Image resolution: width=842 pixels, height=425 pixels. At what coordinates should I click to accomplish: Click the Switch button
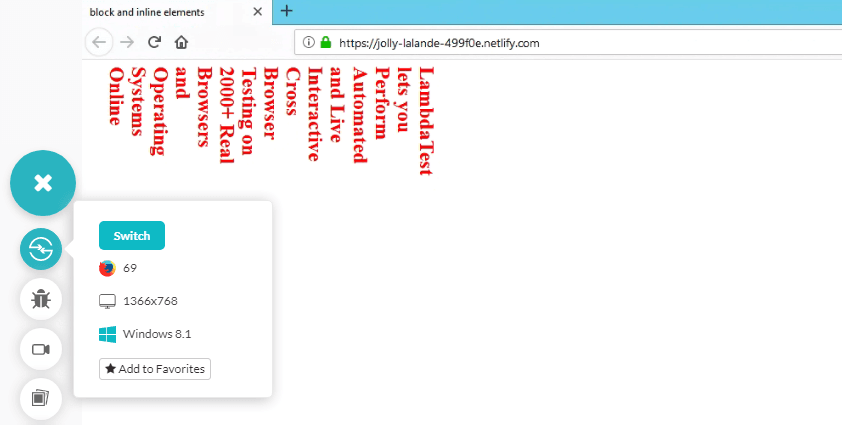[x=132, y=235]
